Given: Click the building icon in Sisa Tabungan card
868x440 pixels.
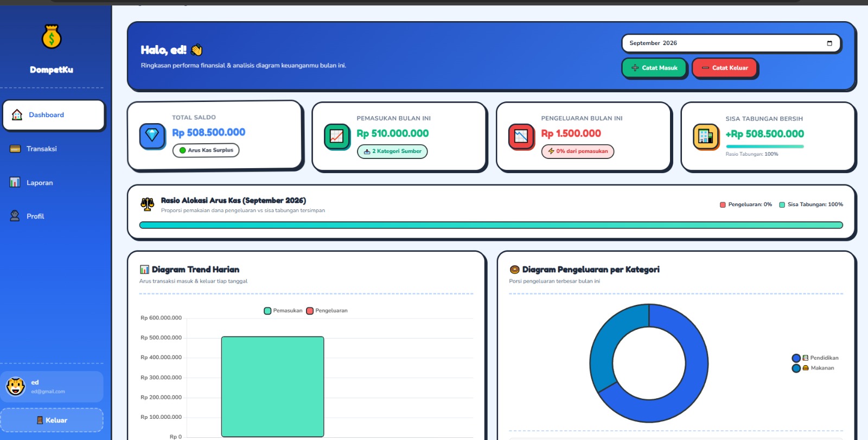Looking at the screenshot, I should tap(706, 136).
